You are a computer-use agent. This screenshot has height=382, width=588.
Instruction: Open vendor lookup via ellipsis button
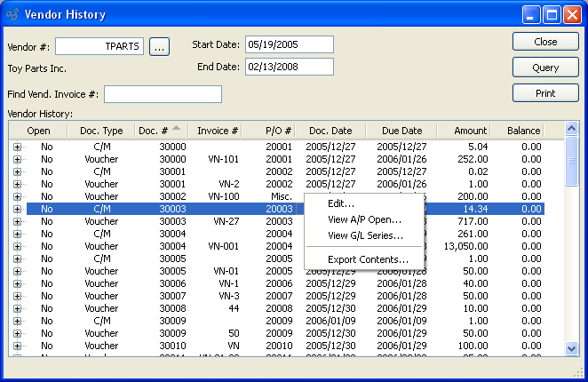point(159,46)
